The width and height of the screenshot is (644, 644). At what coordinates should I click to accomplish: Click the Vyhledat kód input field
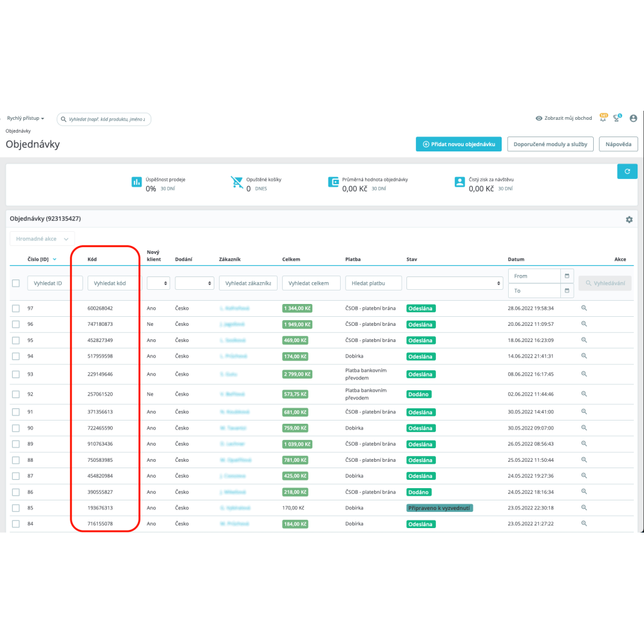114,283
